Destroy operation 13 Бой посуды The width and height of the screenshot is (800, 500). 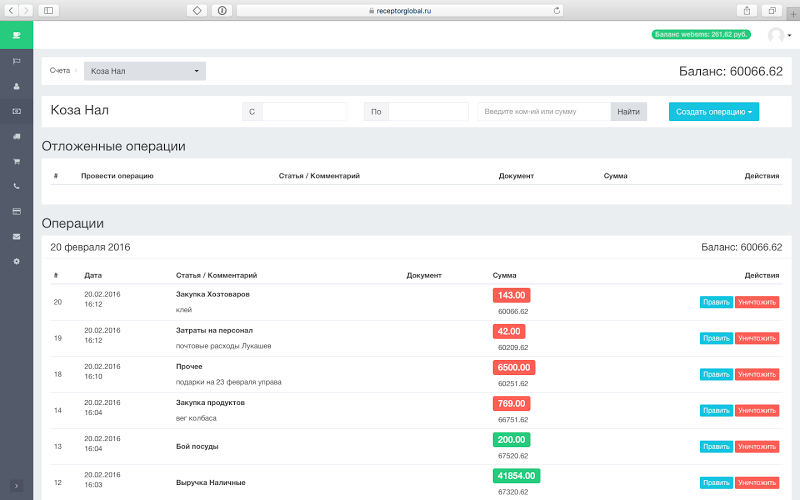(x=757, y=446)
